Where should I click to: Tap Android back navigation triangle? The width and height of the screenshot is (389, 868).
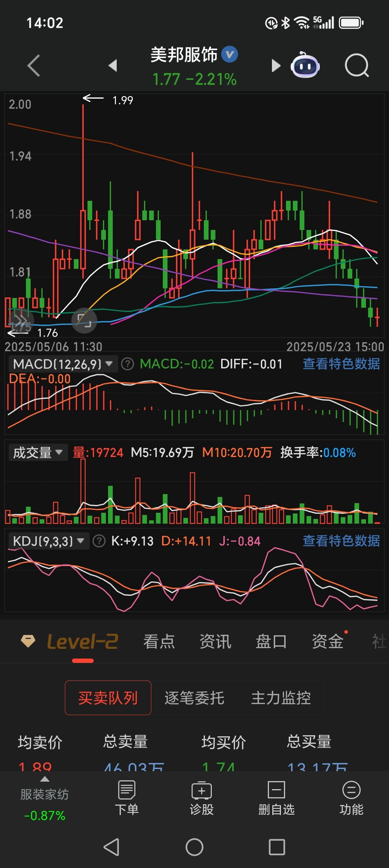[x=112, y=847]
